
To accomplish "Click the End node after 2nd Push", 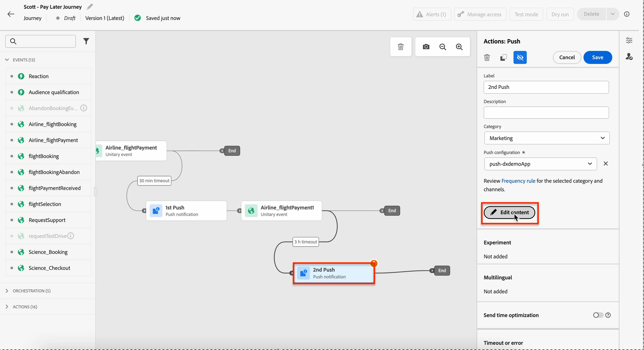I will [442, 271].
